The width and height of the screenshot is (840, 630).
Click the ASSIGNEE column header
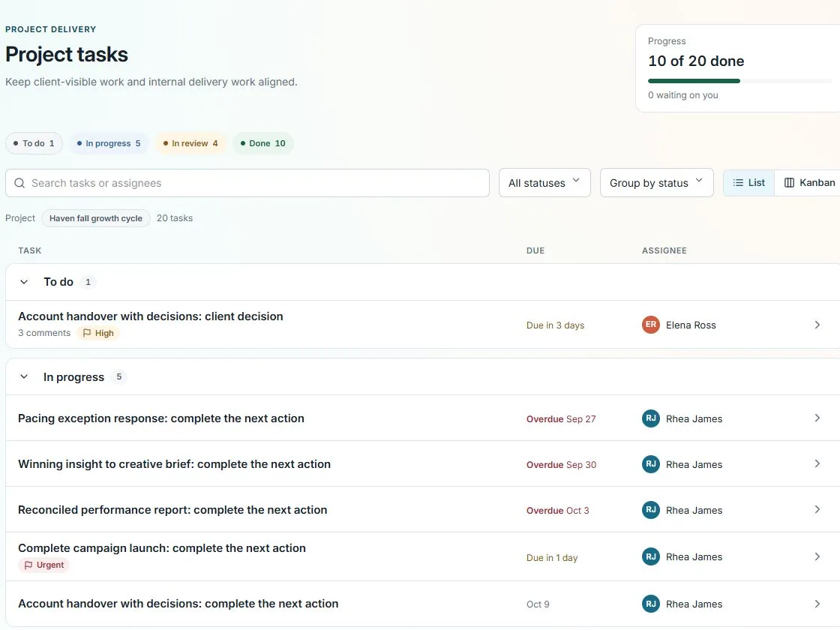[664, 250]
